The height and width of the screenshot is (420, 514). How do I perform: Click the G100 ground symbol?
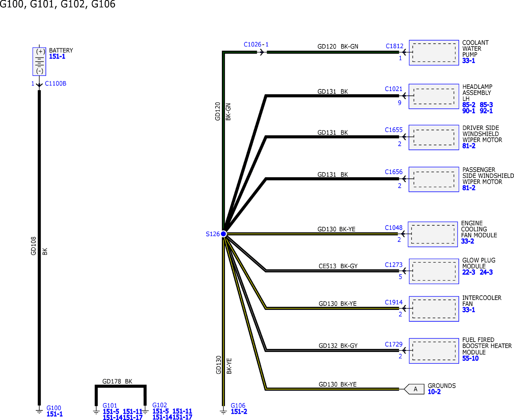39,411
